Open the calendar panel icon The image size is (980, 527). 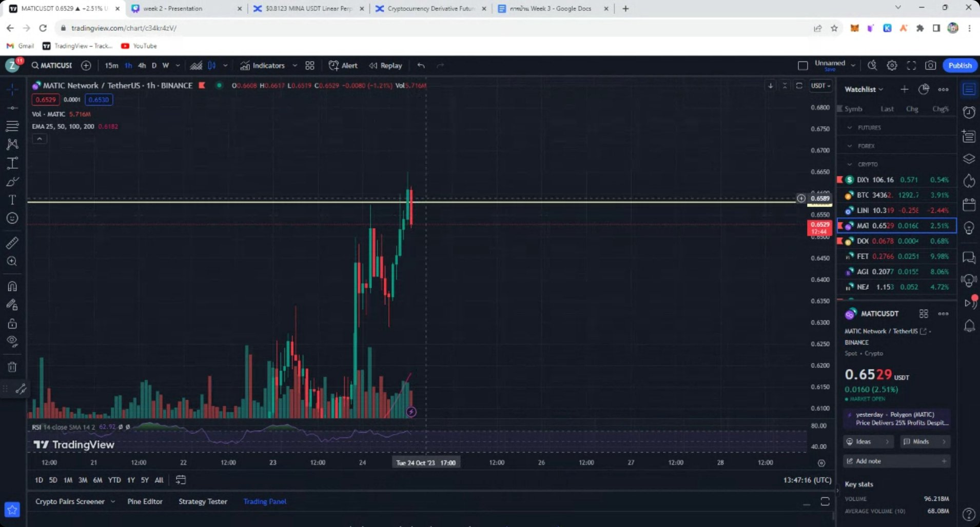point(969,205)
